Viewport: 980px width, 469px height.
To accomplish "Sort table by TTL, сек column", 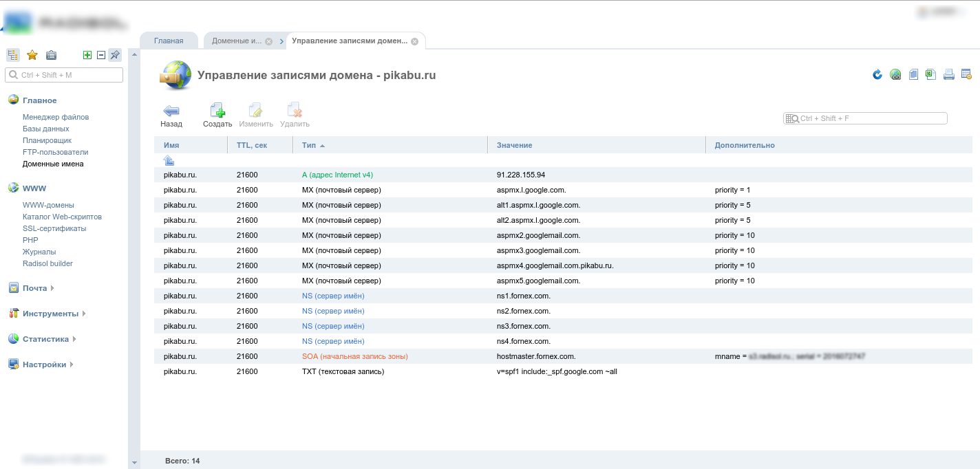I will click(260, 145).
